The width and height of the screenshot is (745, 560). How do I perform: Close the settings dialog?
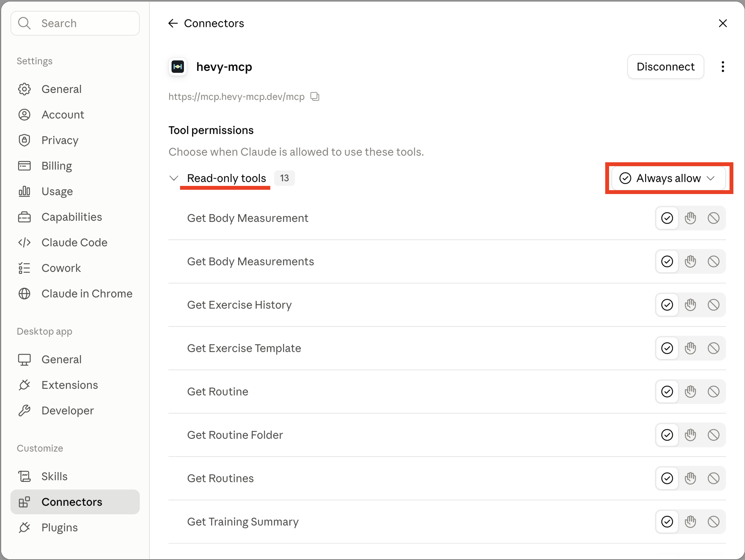coord(723,23)
